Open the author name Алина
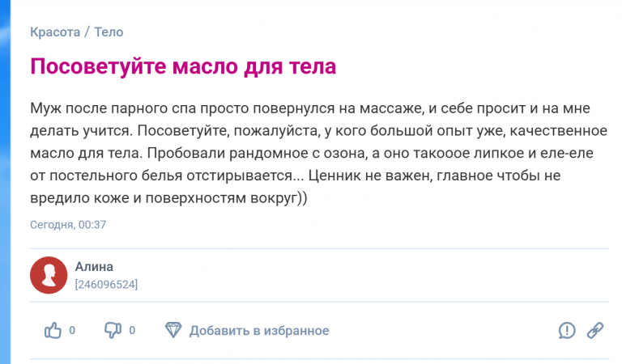This screenshot has height=364, width=622. coord(94,267)
